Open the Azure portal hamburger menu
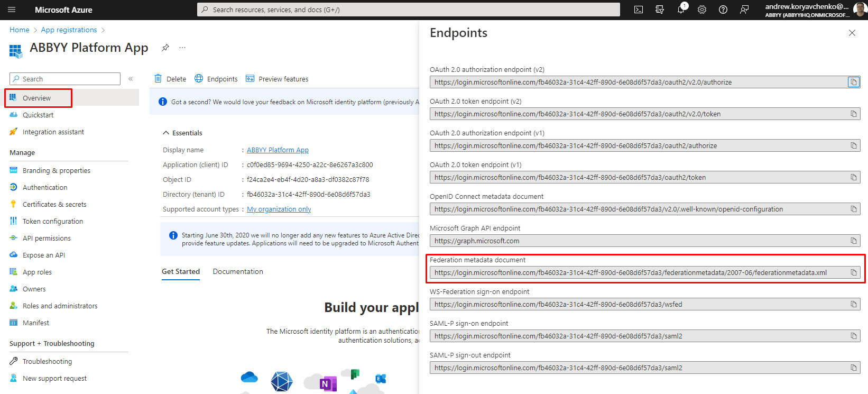This screenshot has height=394, width=868. tap(12, 10)
